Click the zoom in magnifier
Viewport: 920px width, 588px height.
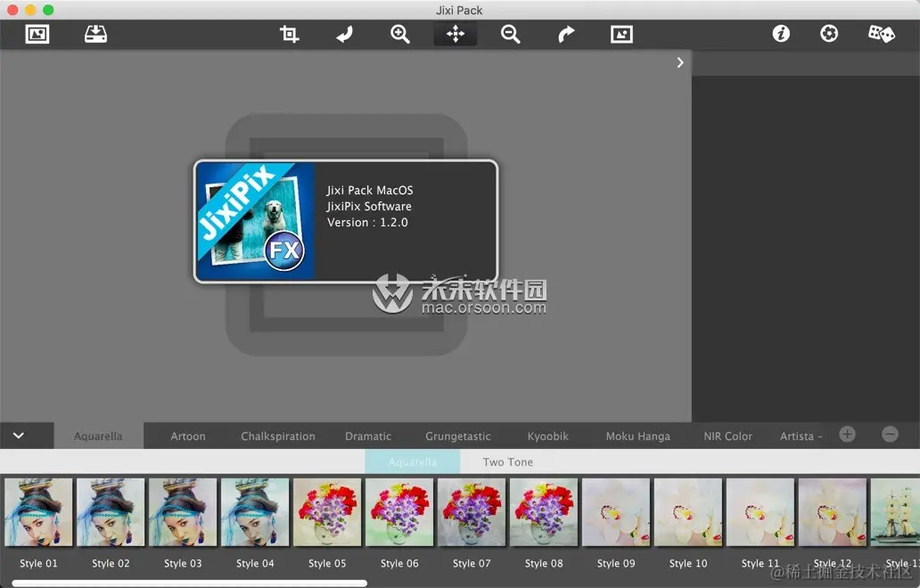399,34
